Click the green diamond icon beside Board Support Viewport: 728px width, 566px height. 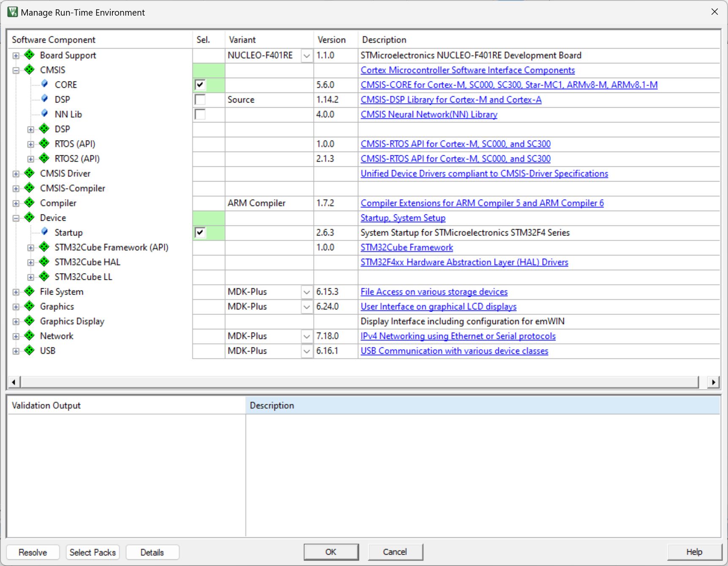click(29, 55)
